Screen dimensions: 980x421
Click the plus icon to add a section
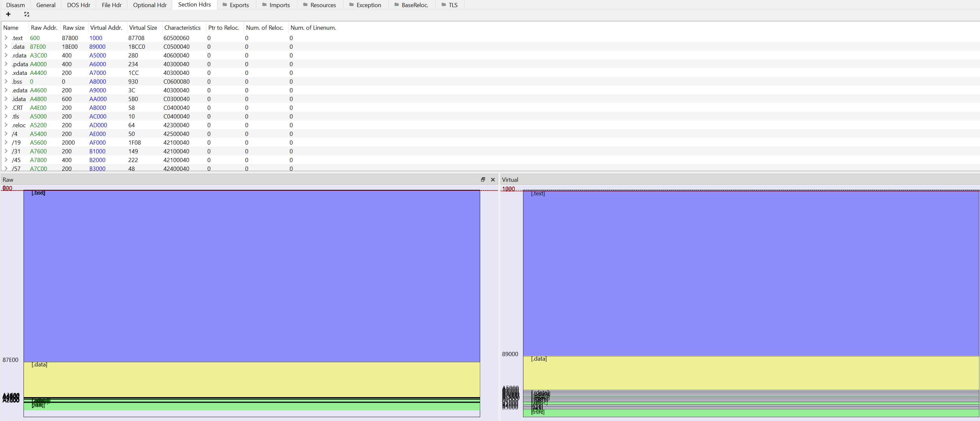tap(8, 14)
